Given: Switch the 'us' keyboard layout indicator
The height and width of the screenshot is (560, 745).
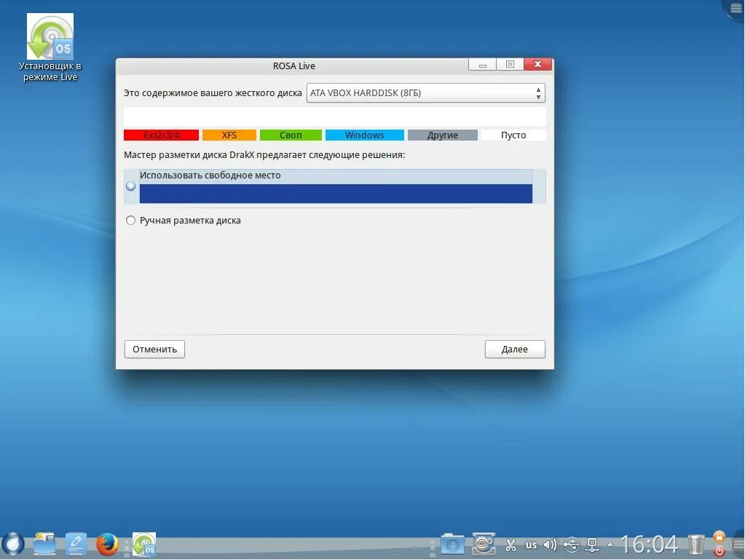Looking at the screenshot, I should coord(531,545).
